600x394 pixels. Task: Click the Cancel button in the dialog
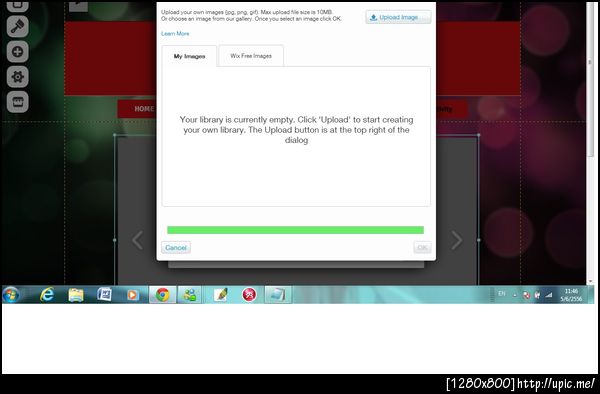pos(176,247)
